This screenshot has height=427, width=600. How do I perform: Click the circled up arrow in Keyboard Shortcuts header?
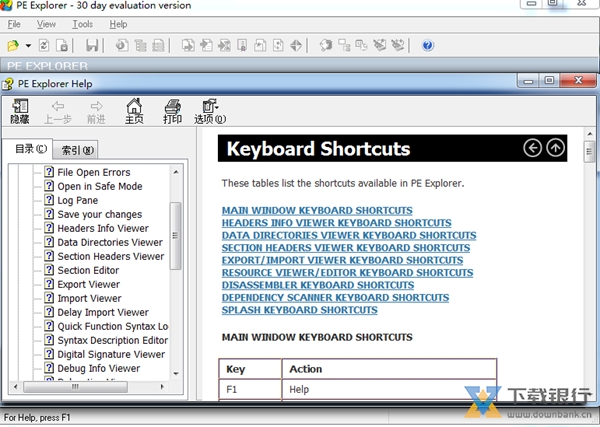556,148
